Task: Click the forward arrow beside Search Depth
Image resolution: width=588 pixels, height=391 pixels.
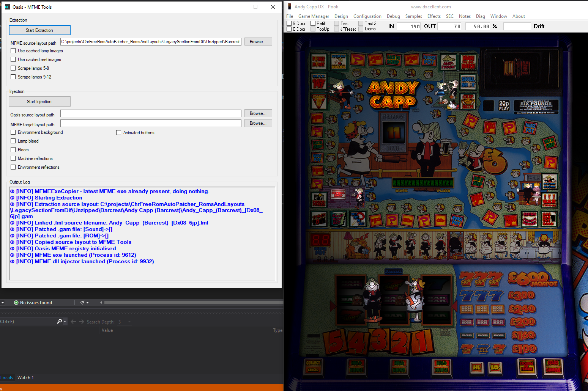Action: pos(81,322)
